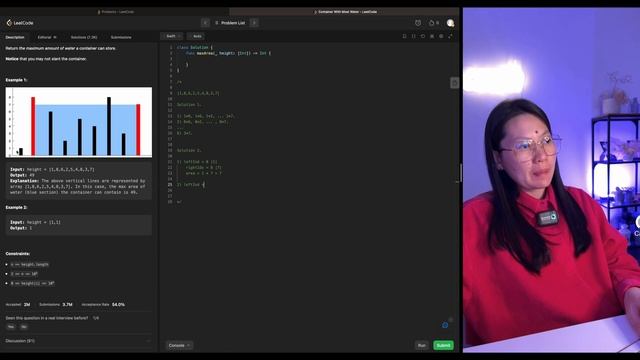640x360 pixels.
Task: Expand editor to fullscreen
Action: [450, 36]
